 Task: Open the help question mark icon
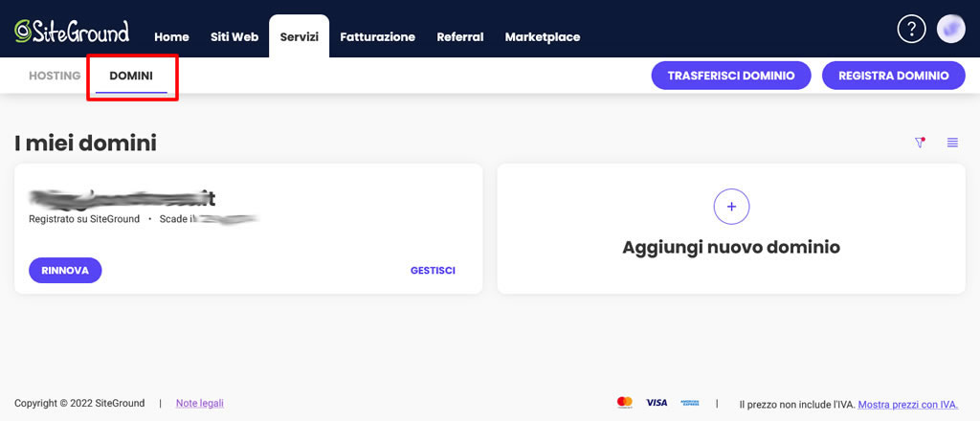(911, 29)
